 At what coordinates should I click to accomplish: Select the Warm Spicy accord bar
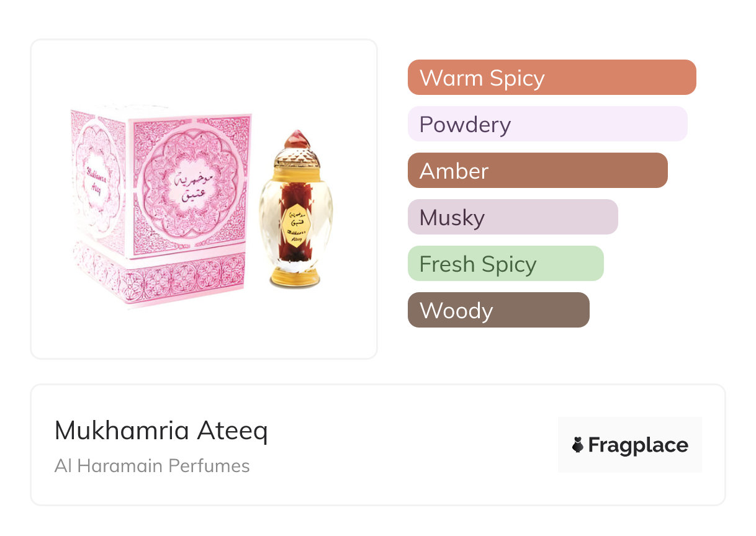pos(551,78)
